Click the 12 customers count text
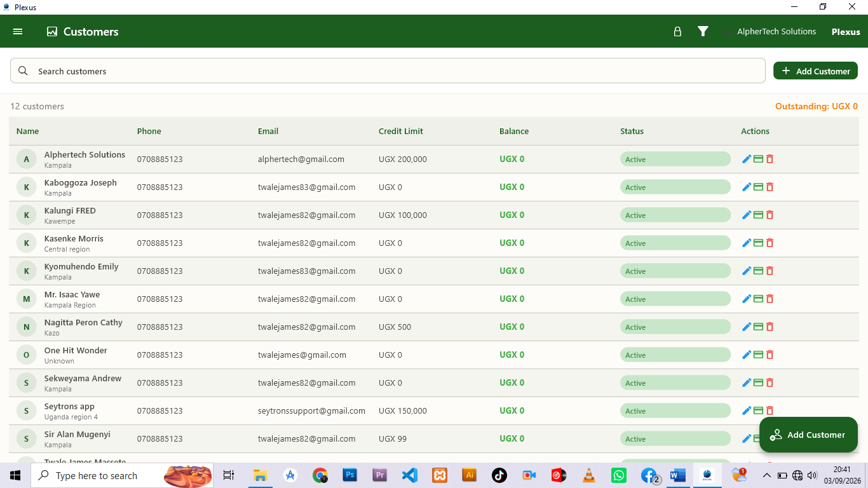The height and width of the screenshot is (488, 868). (37, 106)
